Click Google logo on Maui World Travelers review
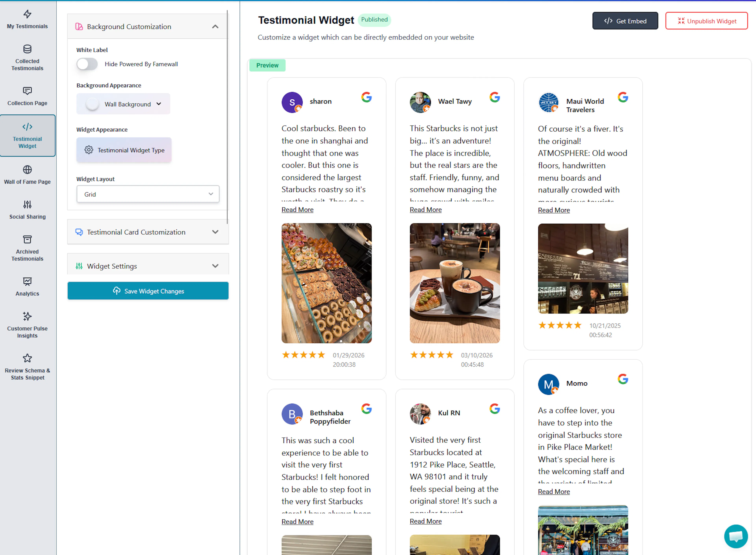This screenshot has width=756, height=555. pyautogui.click(x=623, y=97)
